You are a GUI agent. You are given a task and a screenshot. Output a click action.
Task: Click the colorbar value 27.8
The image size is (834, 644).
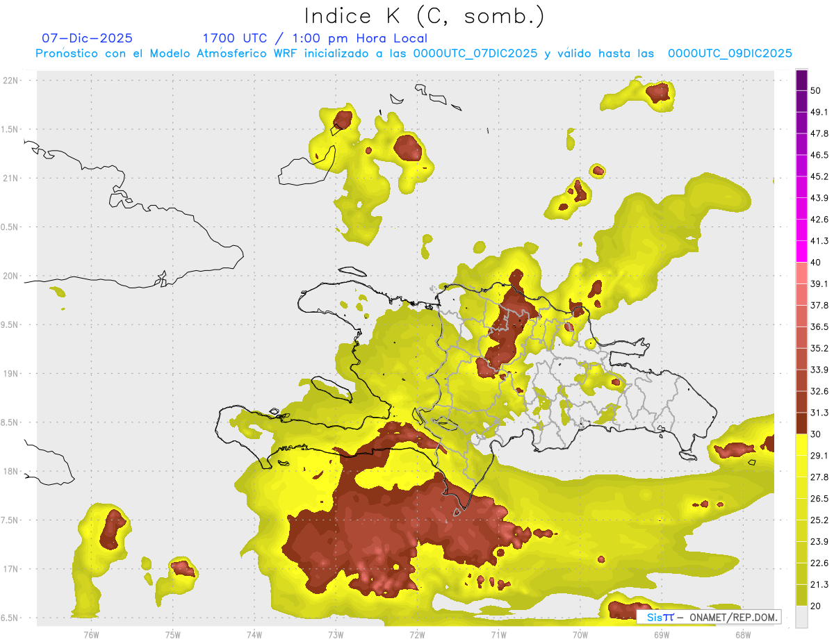(x=819, y=477)
